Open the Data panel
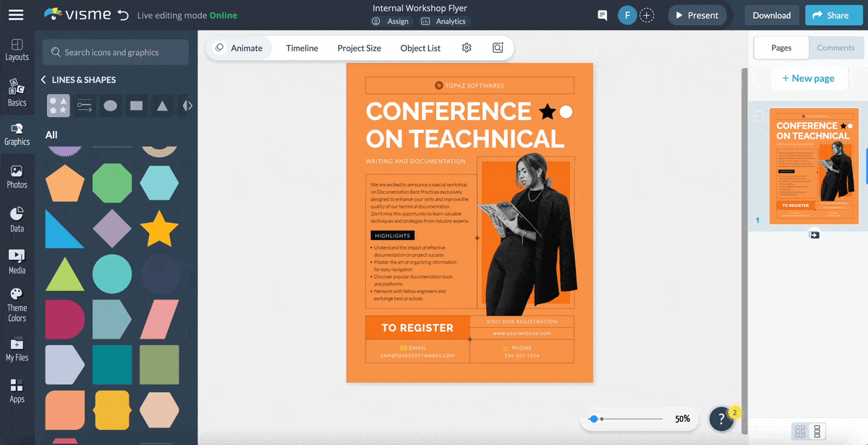This screenshot has height=445, width=868. click(x=17, y=219)
